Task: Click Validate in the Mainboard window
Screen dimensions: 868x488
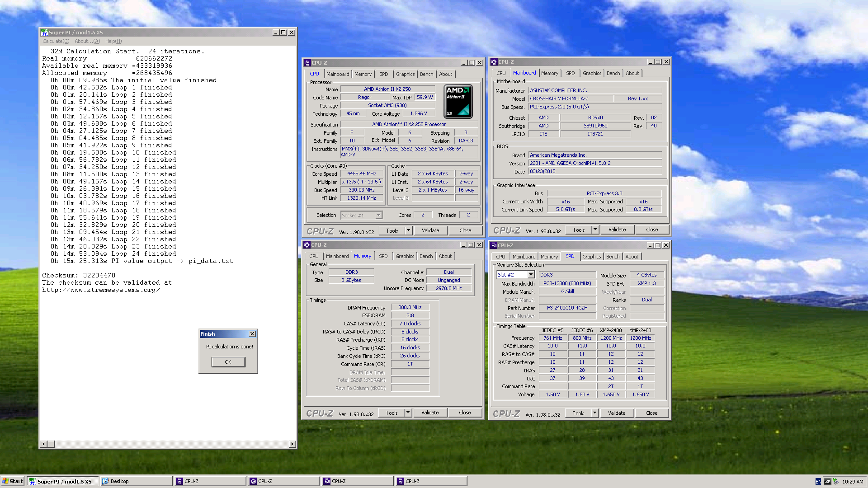Action: (x=617, y=230)
